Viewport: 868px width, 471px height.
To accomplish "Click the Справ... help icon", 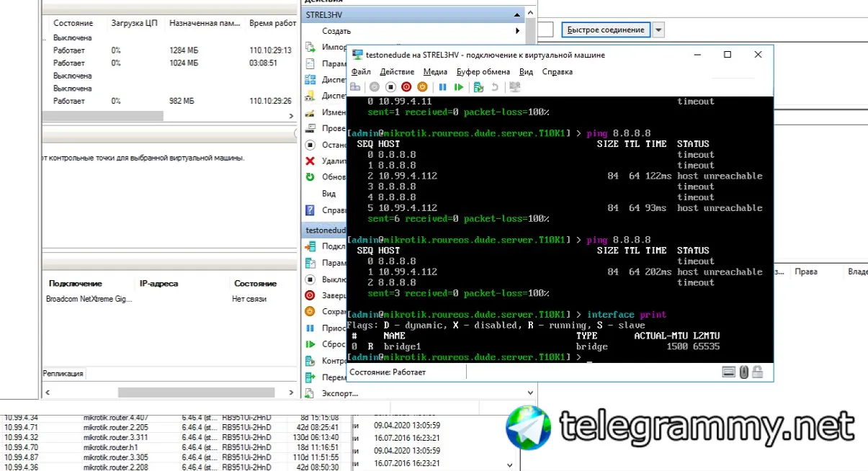I will tap(310, 210).
